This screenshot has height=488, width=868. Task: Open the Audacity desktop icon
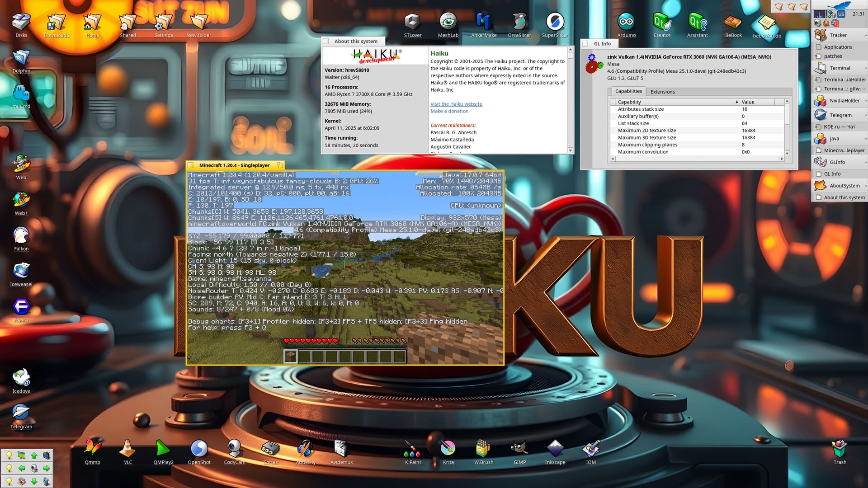click(x=306, y=449)
